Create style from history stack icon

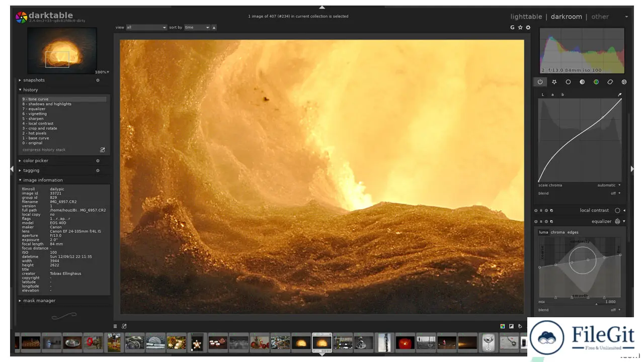click(103, 150)
